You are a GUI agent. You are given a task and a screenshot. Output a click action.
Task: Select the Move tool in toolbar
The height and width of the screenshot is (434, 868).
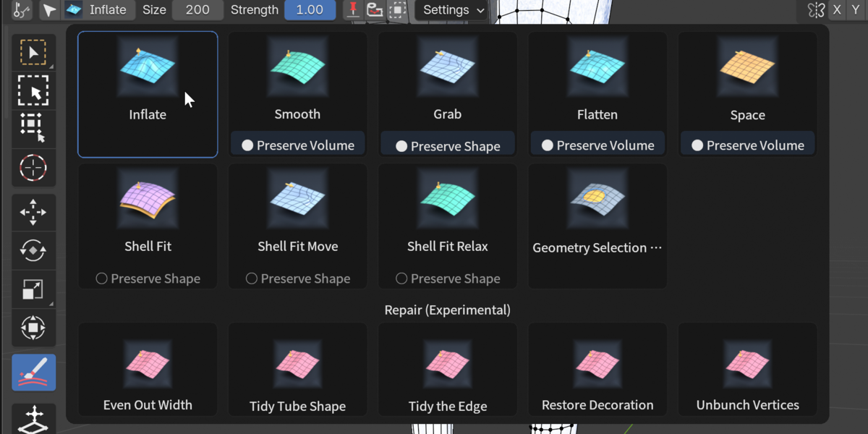(x=33, y=213)
